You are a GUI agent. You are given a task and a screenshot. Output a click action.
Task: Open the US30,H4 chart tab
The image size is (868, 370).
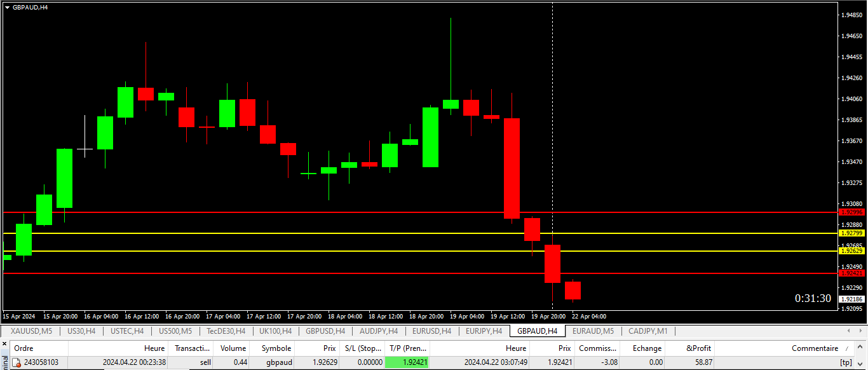81,331
